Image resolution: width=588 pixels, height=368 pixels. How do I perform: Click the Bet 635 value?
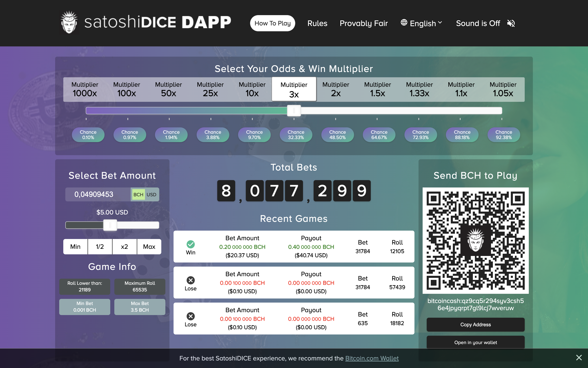click(363, 323)
